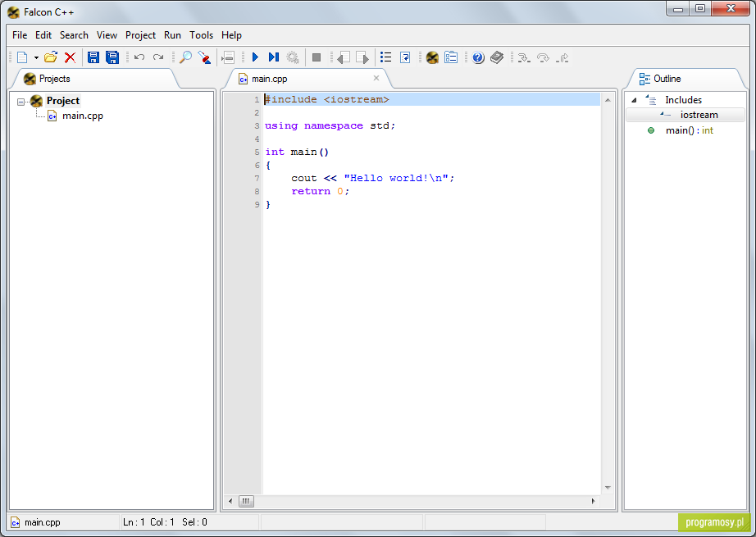Click the Undo arrow icon
756x537 pixels.
pos(139,57)
